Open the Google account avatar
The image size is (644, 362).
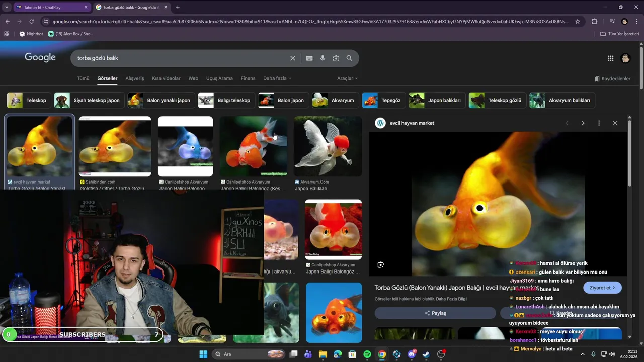626,58
